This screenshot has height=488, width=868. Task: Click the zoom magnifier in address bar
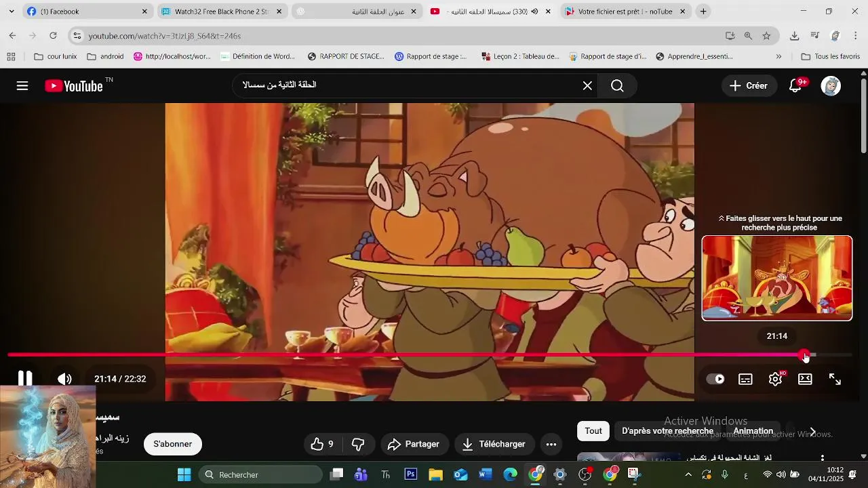pyautogui.click(x=748, y=36)
